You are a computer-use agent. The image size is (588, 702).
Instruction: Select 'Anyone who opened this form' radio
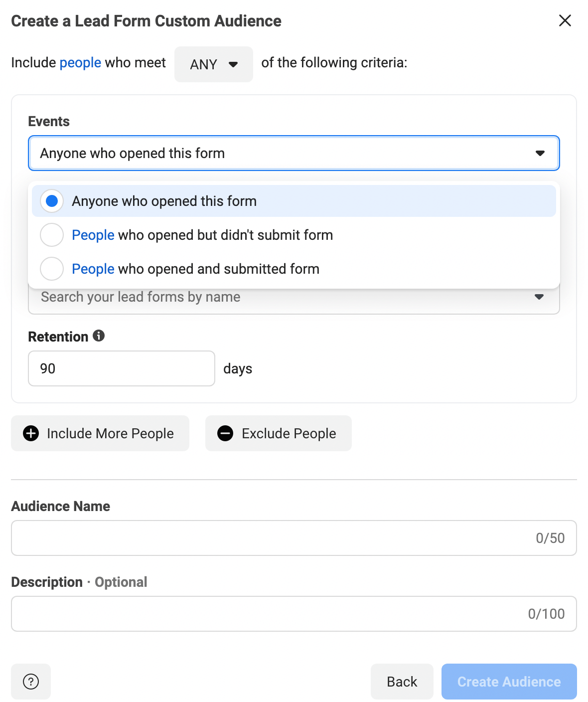click(x=52, y=201)
